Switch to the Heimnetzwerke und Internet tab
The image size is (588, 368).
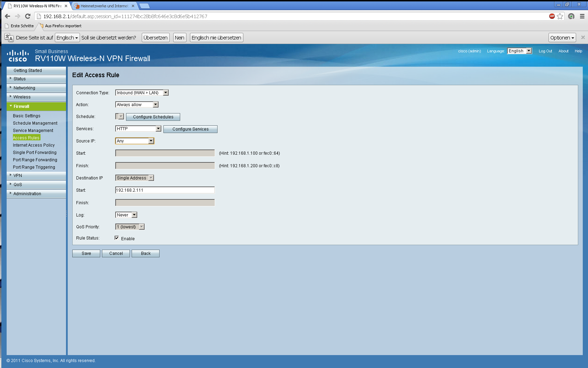coord(104,6)
